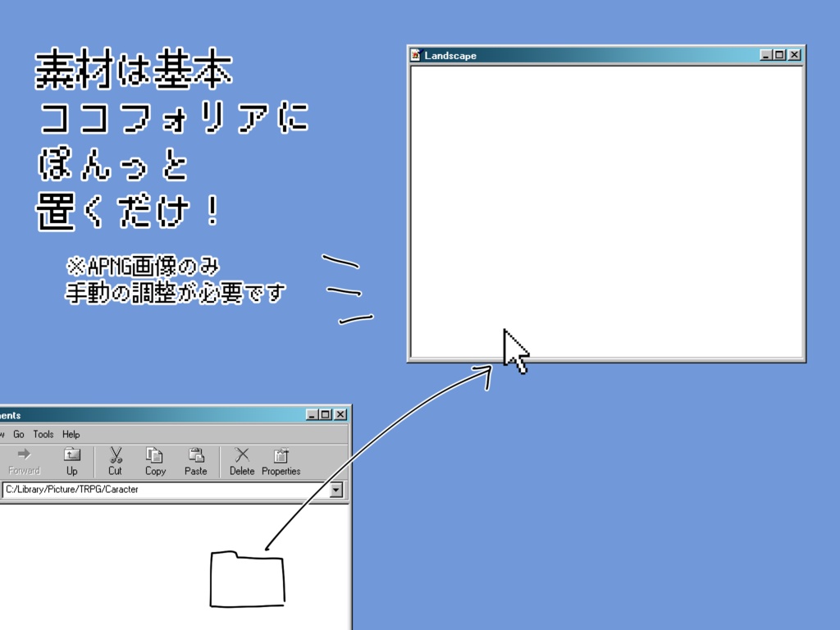The height and width of the screenshot is (630, 840).
Task: Maximize the Landscape window
Action: point(779,55)
